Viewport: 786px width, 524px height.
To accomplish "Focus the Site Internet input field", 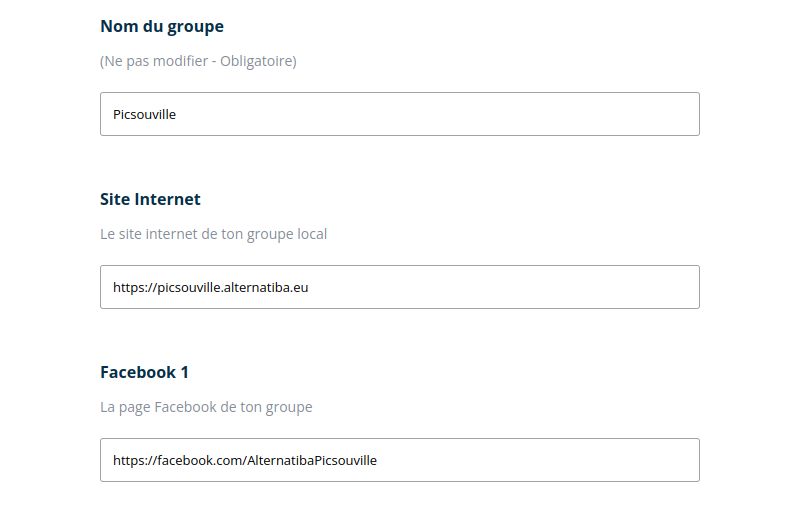I will 400,287.
